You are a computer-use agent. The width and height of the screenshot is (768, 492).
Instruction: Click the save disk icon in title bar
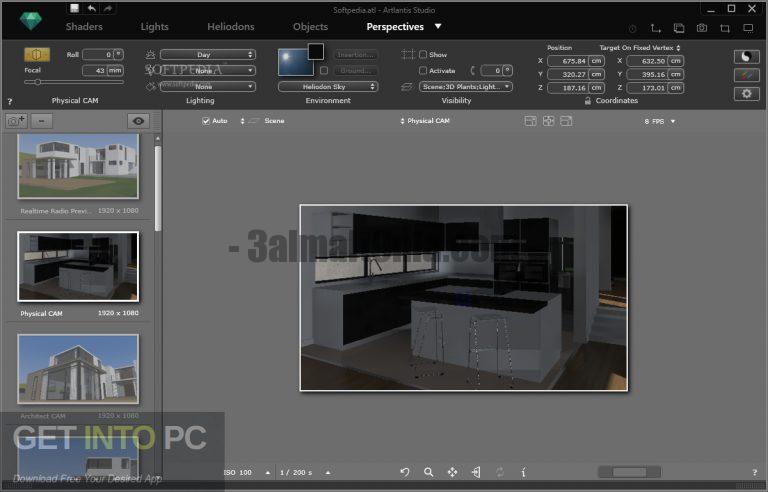(74, 8)
